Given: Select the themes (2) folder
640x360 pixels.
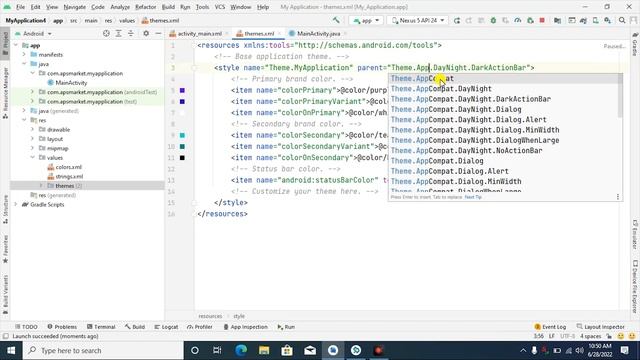Looking at the screenshot, I should [64, 186].
